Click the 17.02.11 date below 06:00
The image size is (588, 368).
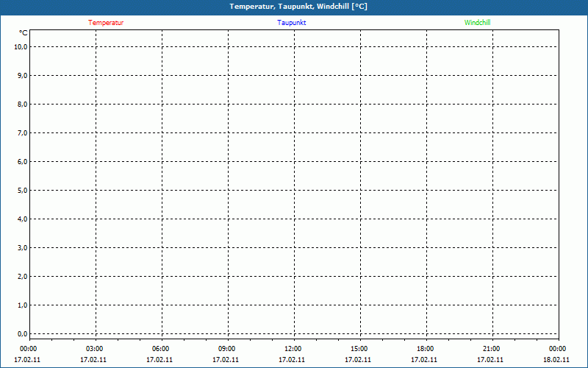(x=159, y=360)
